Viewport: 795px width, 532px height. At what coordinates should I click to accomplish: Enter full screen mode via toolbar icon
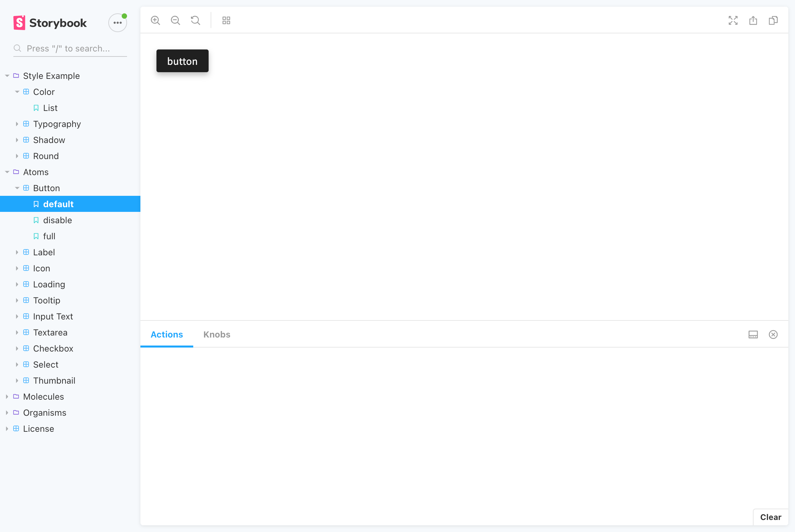pos(733,20)
